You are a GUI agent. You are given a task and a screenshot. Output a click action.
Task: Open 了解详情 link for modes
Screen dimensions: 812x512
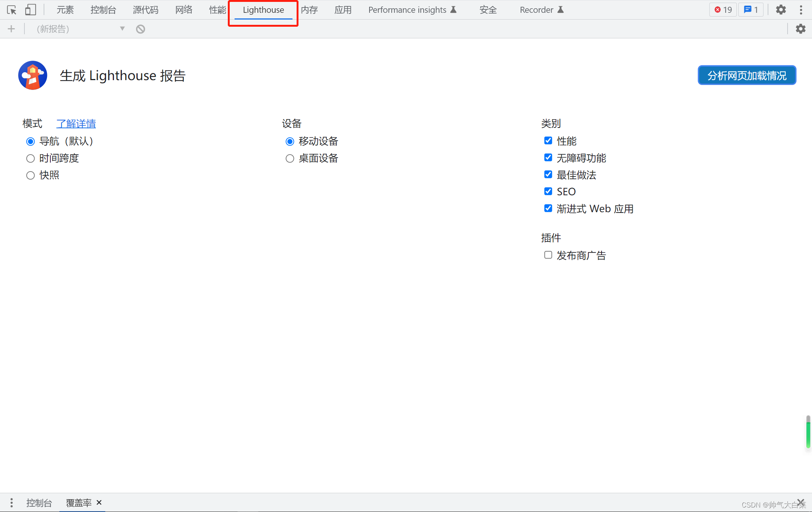click(76, 123)
